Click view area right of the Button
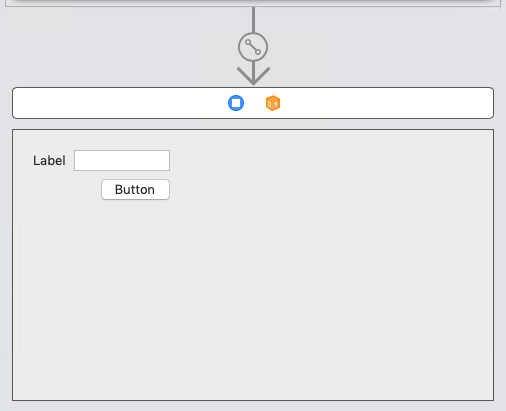506x411 pixels. (330, 190)
